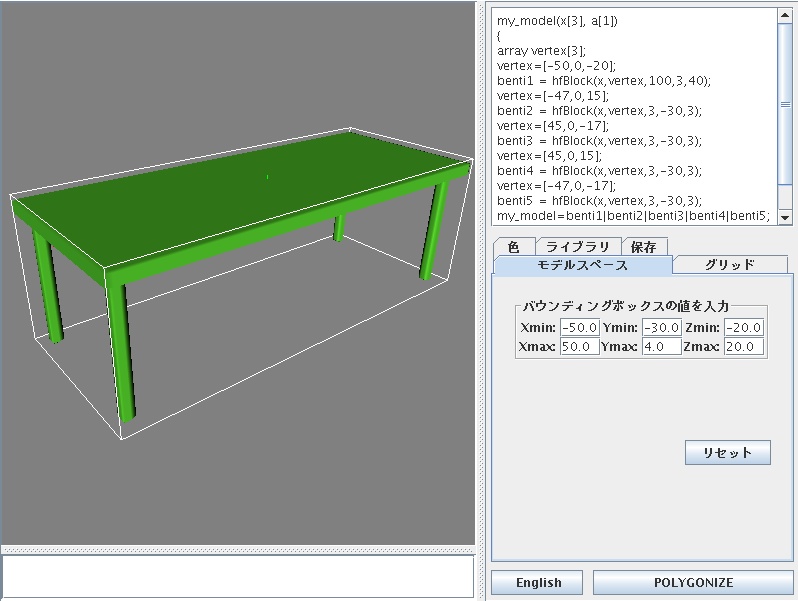This screenshot has height=601, width=798.
Task: Click the POLYGONIZE button
Action: tap(693, 583)
